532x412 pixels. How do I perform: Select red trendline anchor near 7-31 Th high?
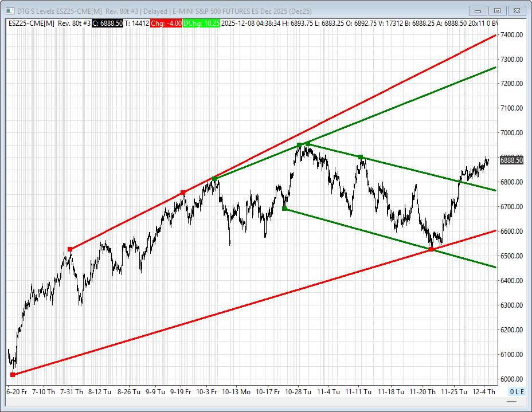click(x=70, y=249)
